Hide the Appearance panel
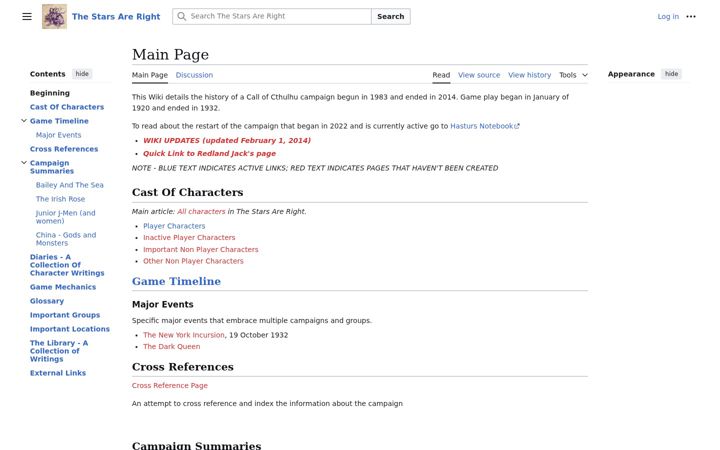Screen dimensions: 720x450 (x=671, y=74)
